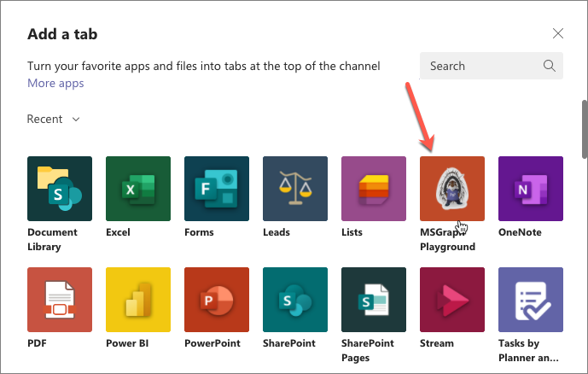This screenshot has width=588, height=374.
Task: Select the PDF app icon
Action: tap(60, 300)
